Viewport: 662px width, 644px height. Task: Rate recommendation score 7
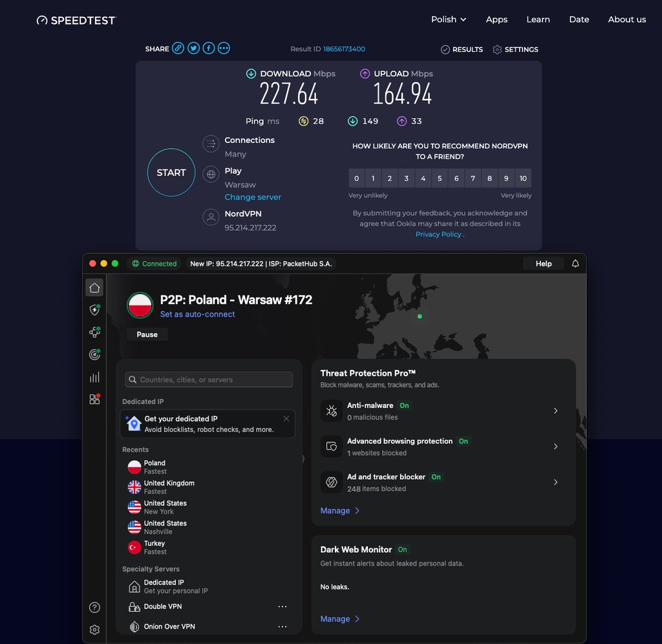473,178
